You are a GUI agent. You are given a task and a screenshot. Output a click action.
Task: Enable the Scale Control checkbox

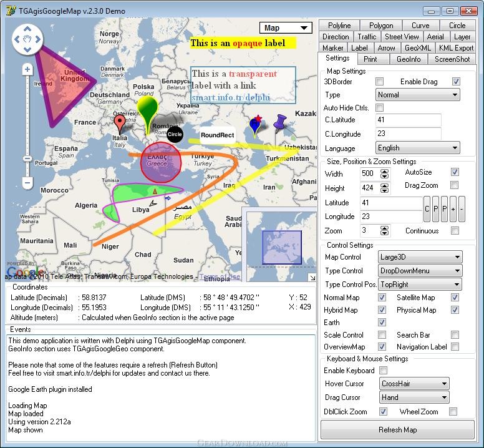382,334
